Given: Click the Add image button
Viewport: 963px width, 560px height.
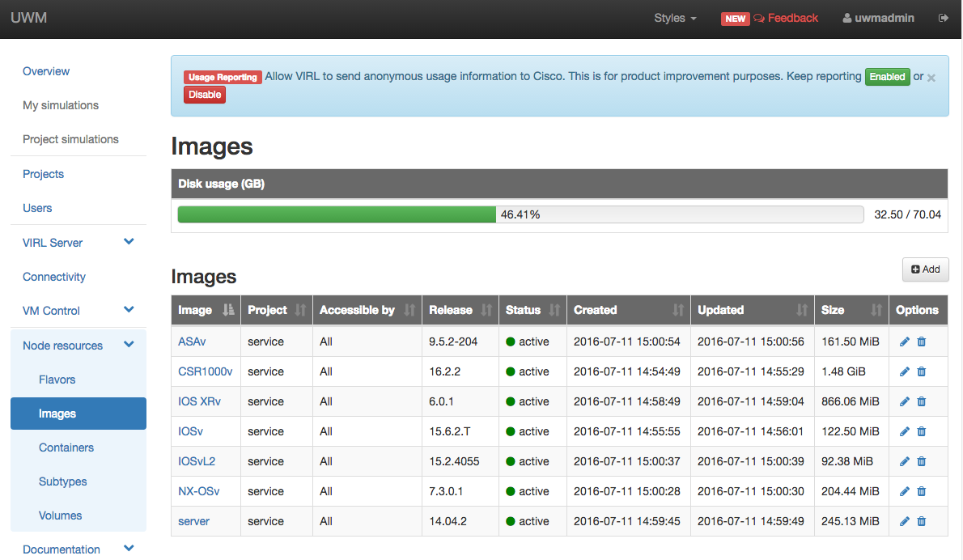Looking at the screenshot, I should 925,269.
